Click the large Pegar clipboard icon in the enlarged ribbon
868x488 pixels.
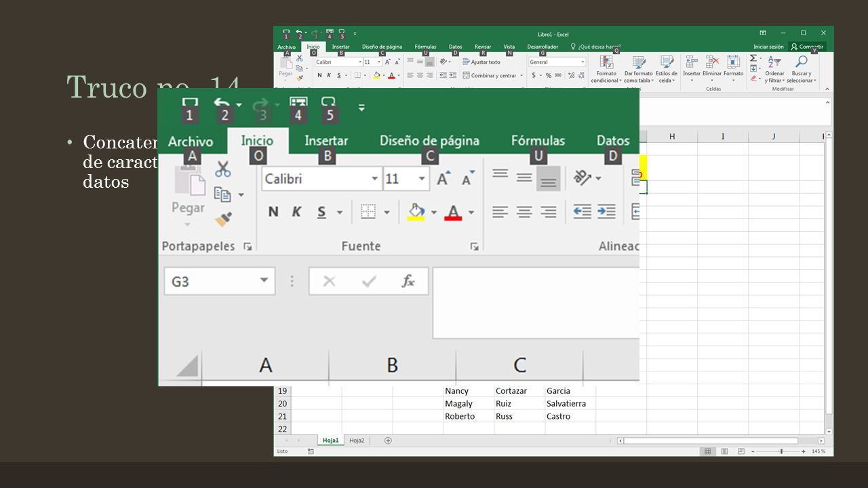tap(189, 182)
